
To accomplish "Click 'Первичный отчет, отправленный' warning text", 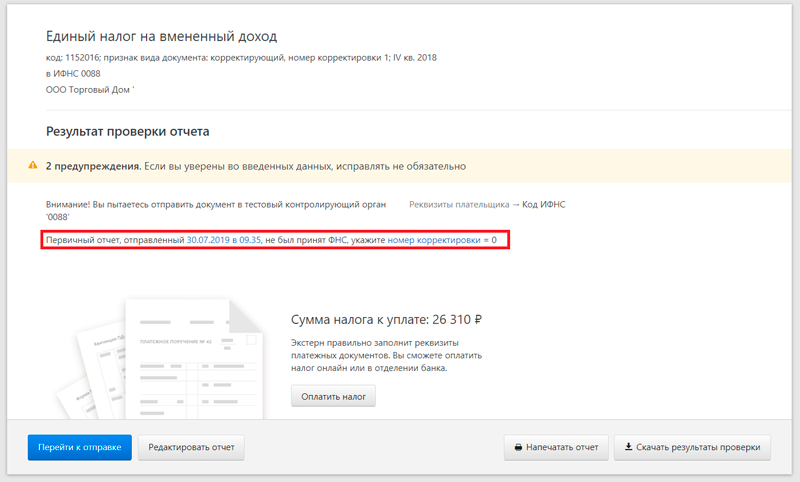I will (x=115, y=241).
